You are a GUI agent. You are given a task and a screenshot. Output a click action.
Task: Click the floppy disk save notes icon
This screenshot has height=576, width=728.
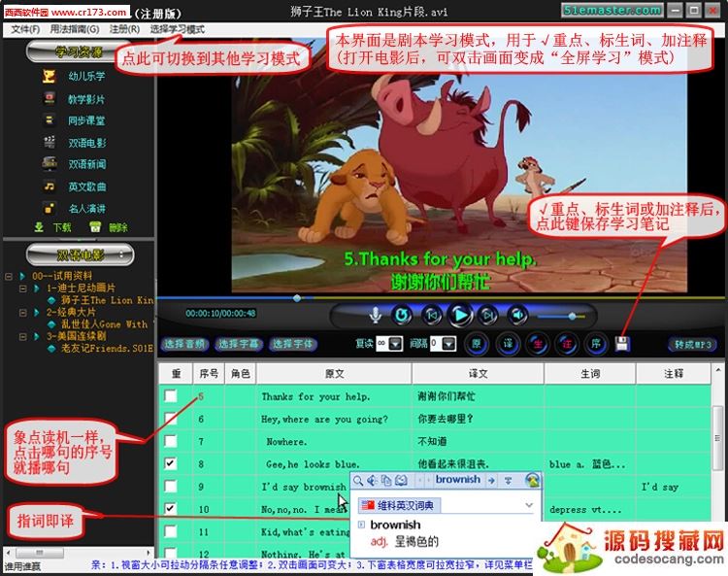pyautogui.click(x=622, y=344)
